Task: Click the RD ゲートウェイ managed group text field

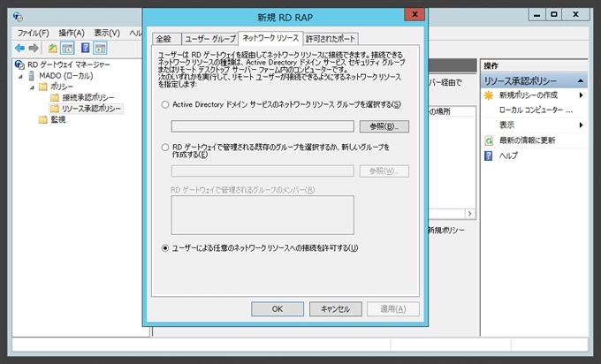Action: 262,171
